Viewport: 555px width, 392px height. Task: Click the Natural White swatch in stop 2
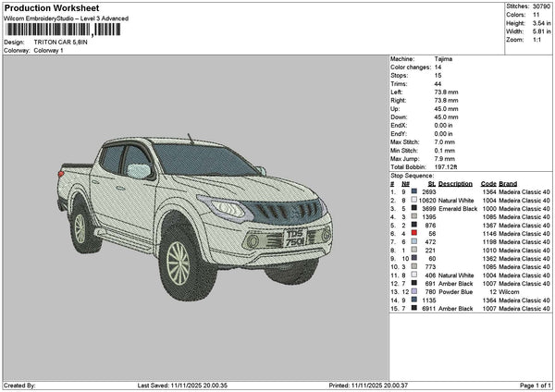[x=413, y=200]
